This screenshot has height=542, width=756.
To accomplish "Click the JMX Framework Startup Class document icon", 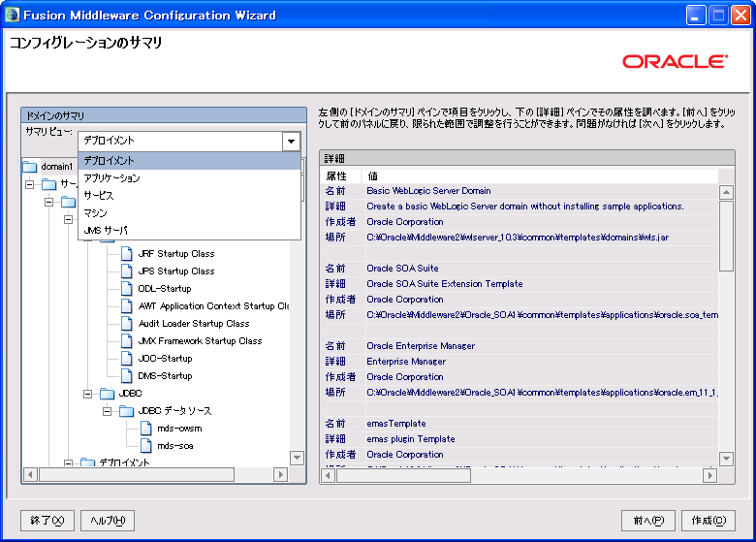I will [127, 341].
